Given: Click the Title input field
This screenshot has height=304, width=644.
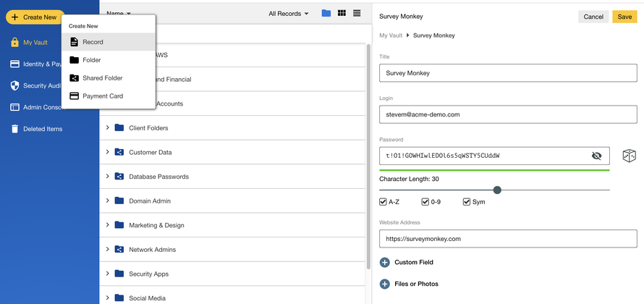Looking at the screenshot, I should pyautogui.click(x=508, y=73).
